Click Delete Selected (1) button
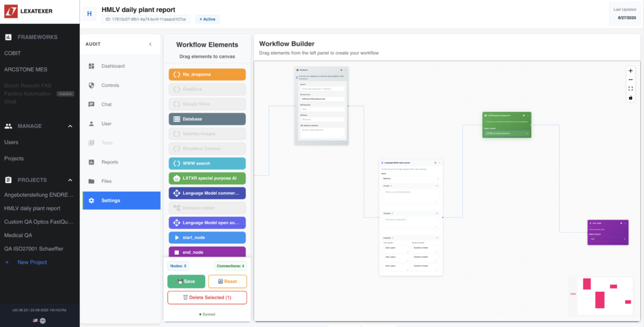The height and width of the screenshot is (327, 644). [x=207, y=297]
